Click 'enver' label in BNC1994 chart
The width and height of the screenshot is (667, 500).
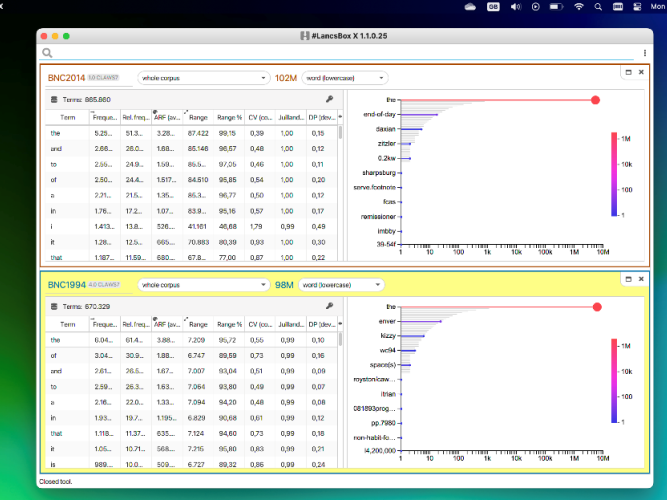coord(387,321)
